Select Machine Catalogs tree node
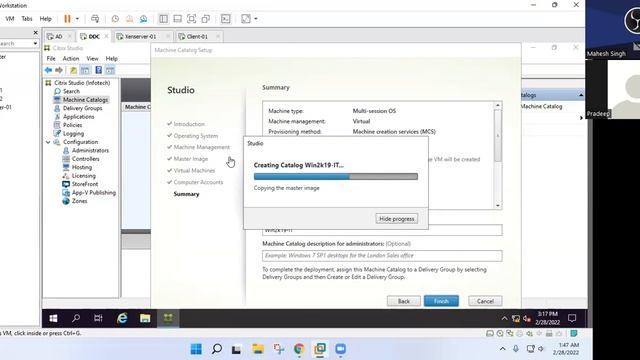Screen dimensions: 640x360 (85, 100)
